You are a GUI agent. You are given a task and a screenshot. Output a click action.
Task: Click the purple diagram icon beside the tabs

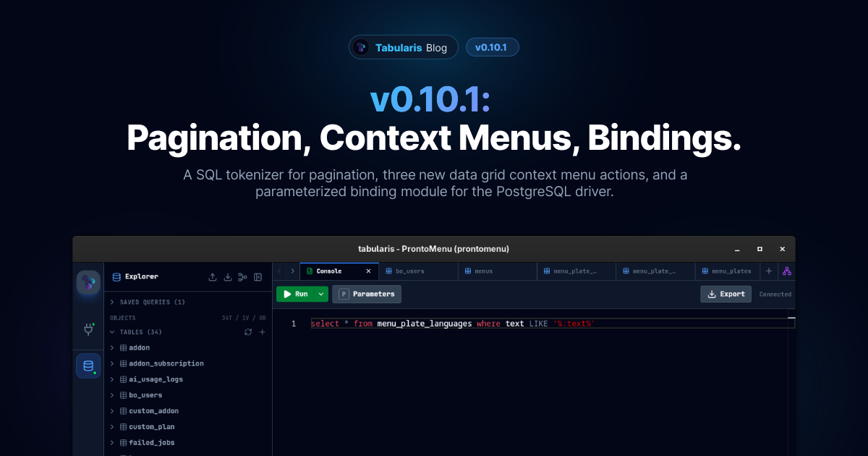(x=786, y=271)
